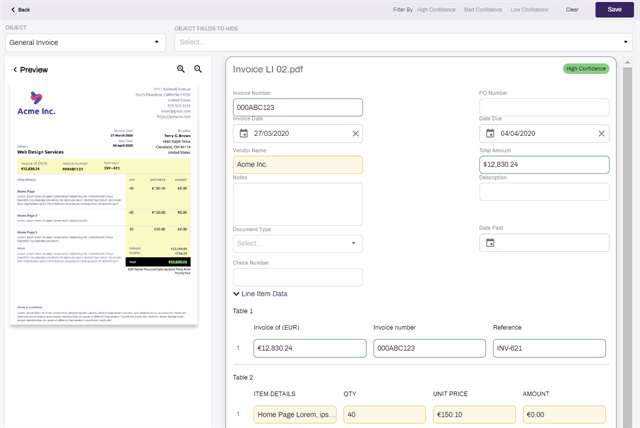Click Table 2 Unit Price cell €150.10
The image size is (640, 428).
pos(474,415)
